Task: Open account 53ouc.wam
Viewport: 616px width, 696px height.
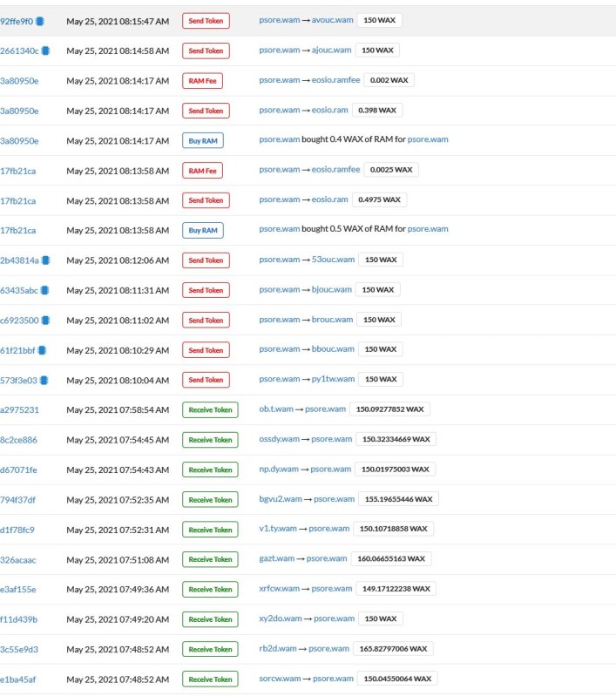Action: click(x=333, y=260)
